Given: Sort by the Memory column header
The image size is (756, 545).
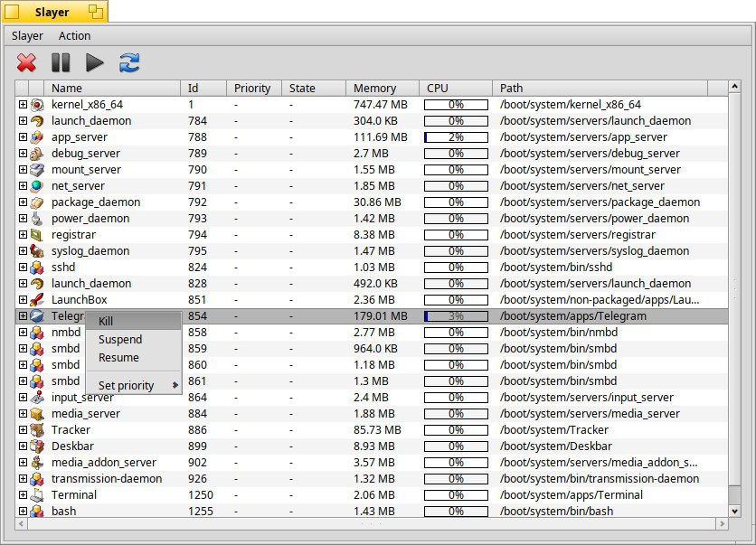Looking at the screenshot, I should point(383,89).
